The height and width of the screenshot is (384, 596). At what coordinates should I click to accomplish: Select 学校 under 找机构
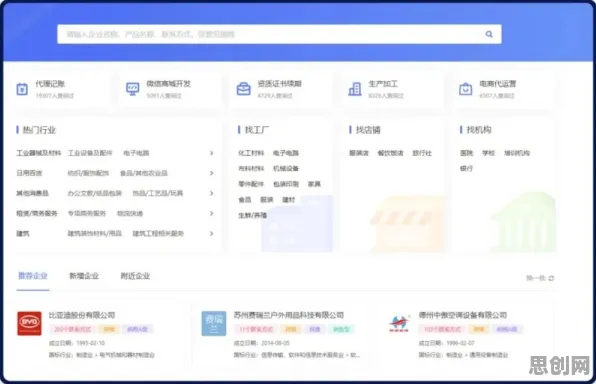[x=488, y=153]
